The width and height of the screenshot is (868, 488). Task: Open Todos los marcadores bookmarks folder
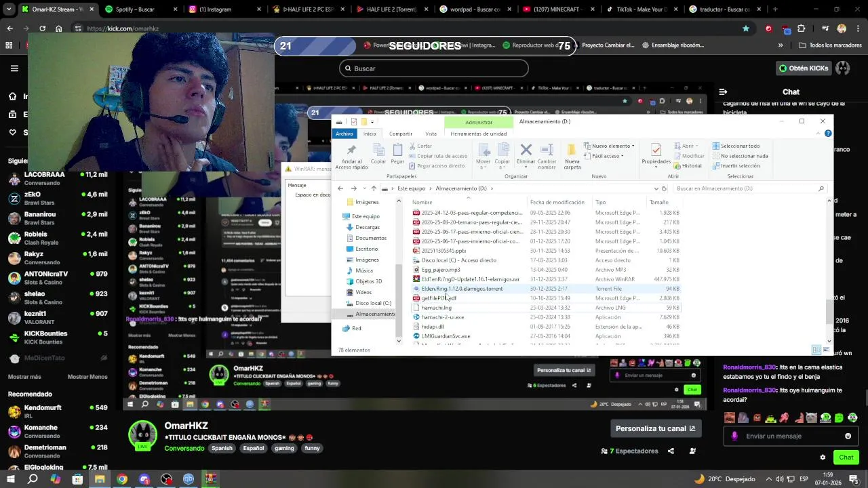coord(830,45)
